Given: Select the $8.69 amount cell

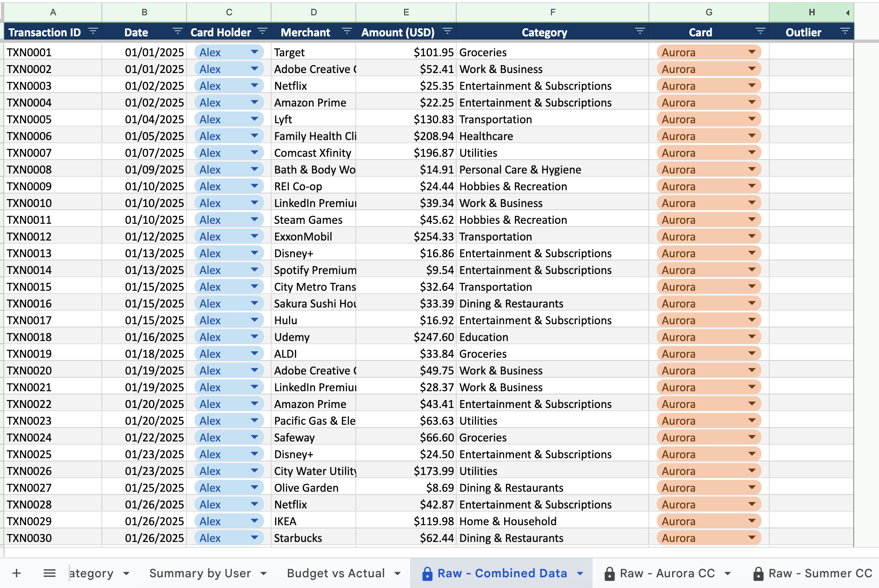Looking at the screenshot, I should [406, 488].
